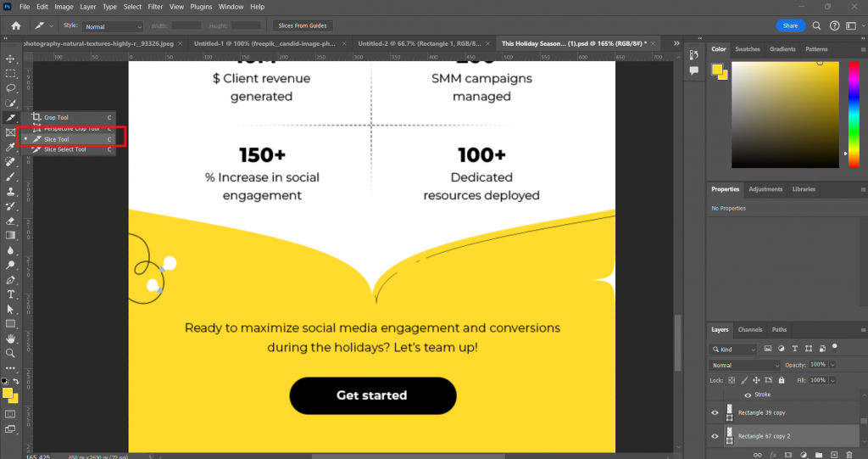868x459 pixels.
Task: Select the Zoom tool in toolbar
Action: [x=10, y=353]
